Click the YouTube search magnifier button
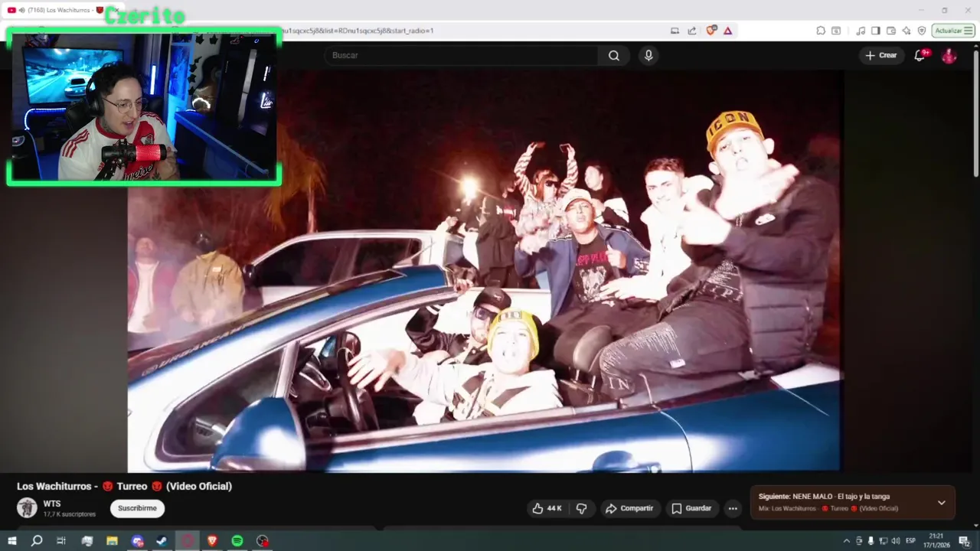The image size is (980, 551). point(614,55)
